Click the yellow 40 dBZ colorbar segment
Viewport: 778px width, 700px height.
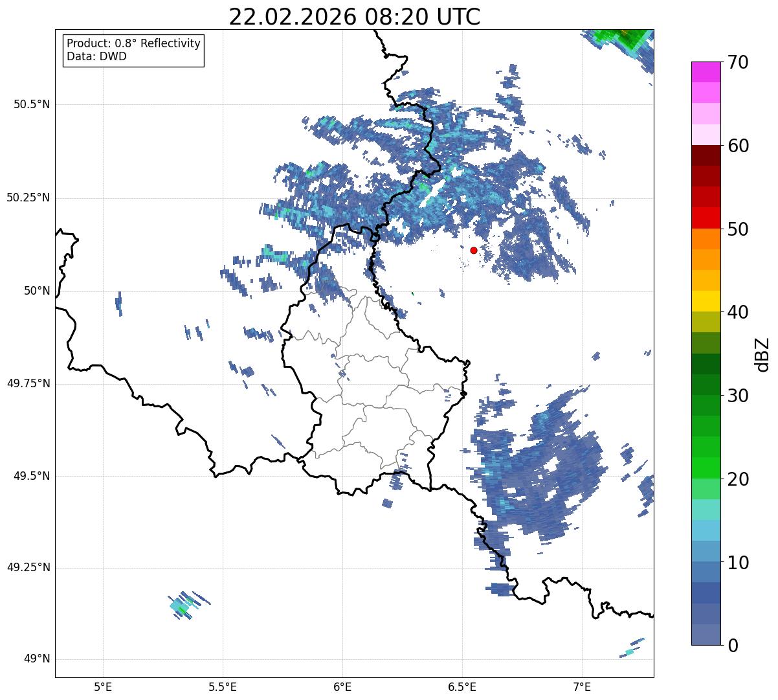coord(706,301)
